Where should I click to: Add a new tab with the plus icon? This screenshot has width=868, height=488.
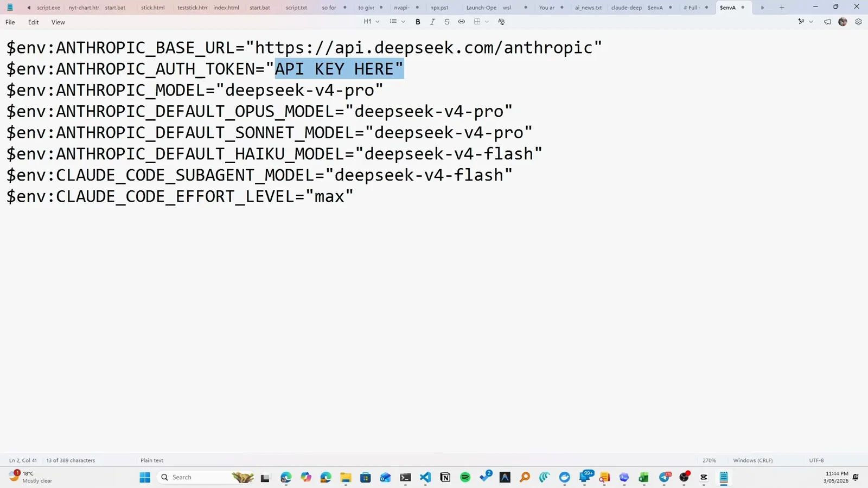click(x=782, y=8)
